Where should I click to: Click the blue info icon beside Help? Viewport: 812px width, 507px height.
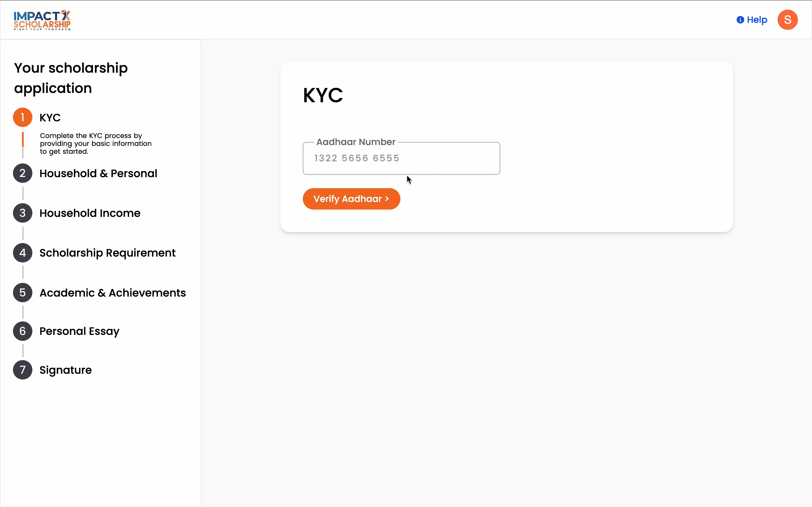(x=740, y=20)
